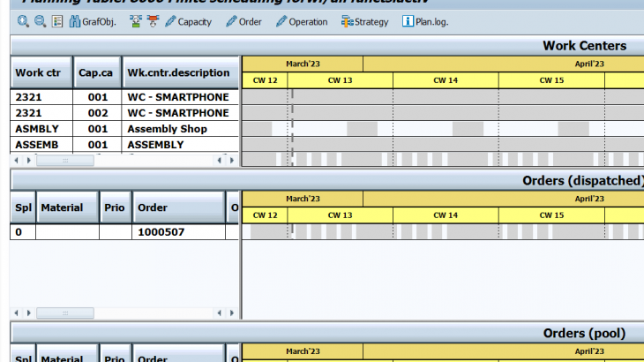
Task: Click the Orders (pool) section title bar
Action: [x=327, y=333]
